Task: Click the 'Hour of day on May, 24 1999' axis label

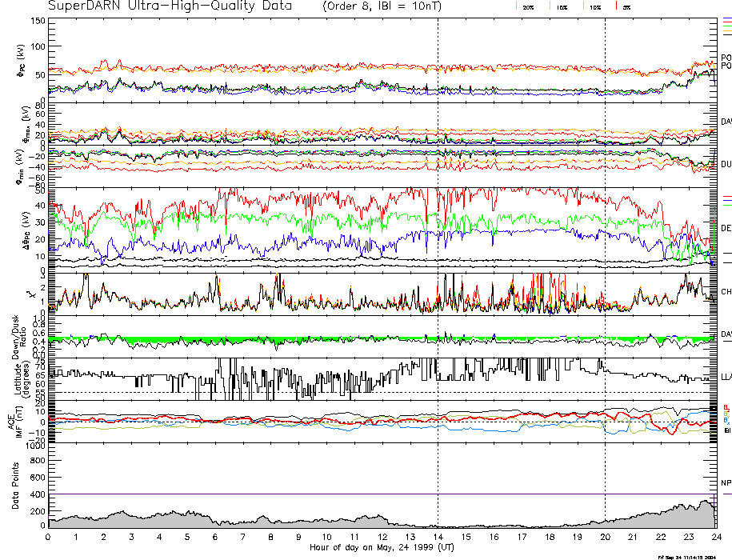Action: tap(382, 548)
